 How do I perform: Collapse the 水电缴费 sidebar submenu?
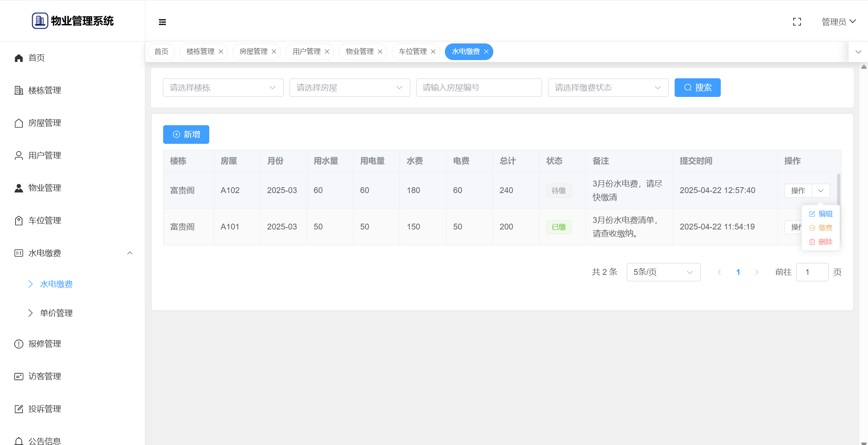tap(130, 253)
